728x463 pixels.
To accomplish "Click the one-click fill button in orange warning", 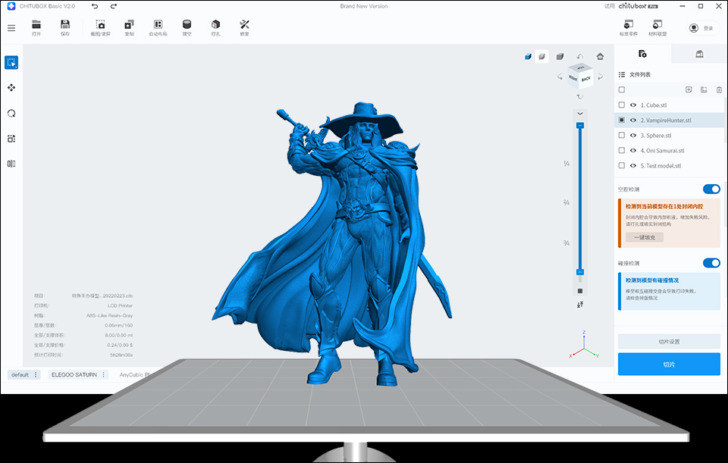I will (x=644, y=237).
